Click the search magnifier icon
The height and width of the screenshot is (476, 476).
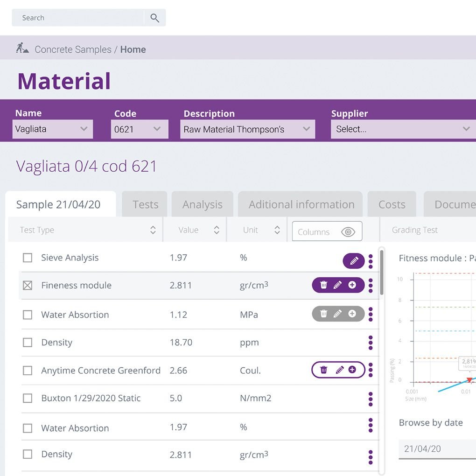click(154, 18)
